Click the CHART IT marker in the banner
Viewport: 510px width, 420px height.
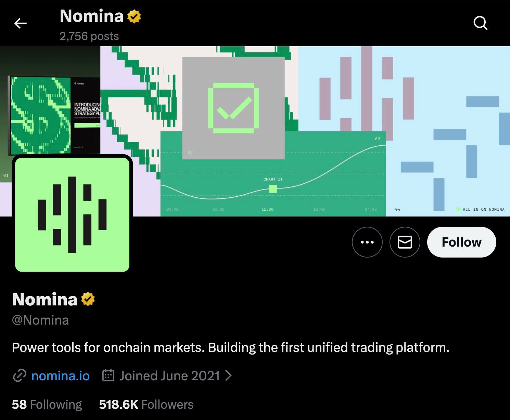[x=272, y=188]
